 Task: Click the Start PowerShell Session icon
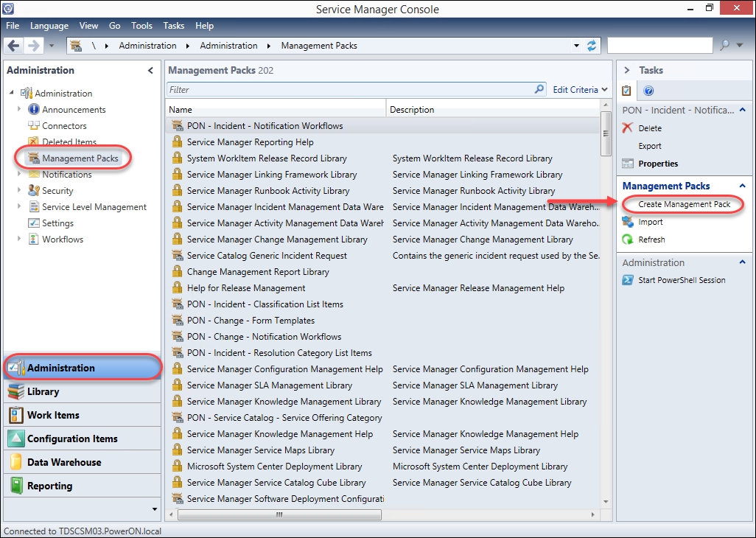628,280
